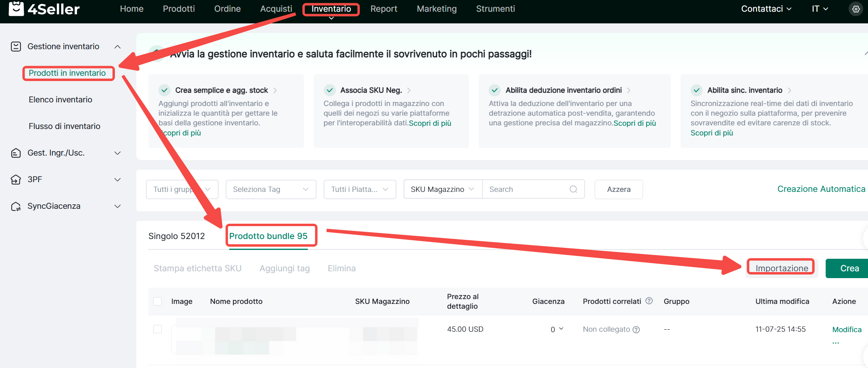
Task: Click the Importazione button
Action: point(781,268)
